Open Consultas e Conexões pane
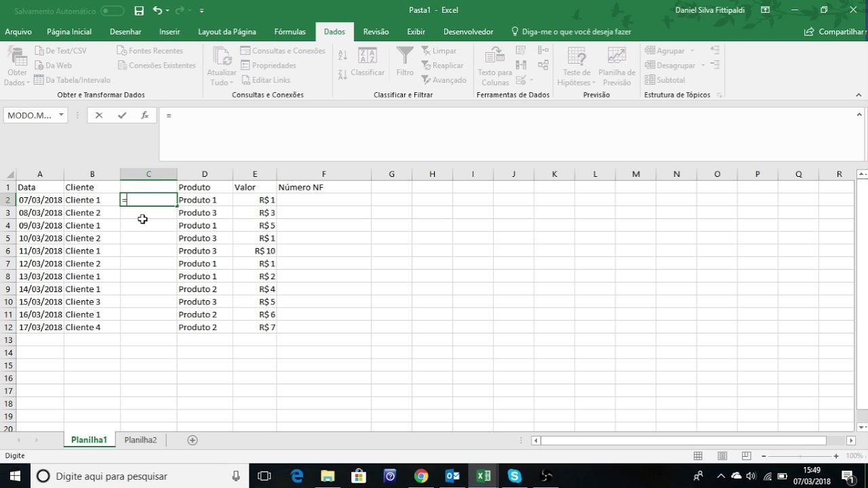Viewport: 868px width, 488px height. [x=283, y=51]
